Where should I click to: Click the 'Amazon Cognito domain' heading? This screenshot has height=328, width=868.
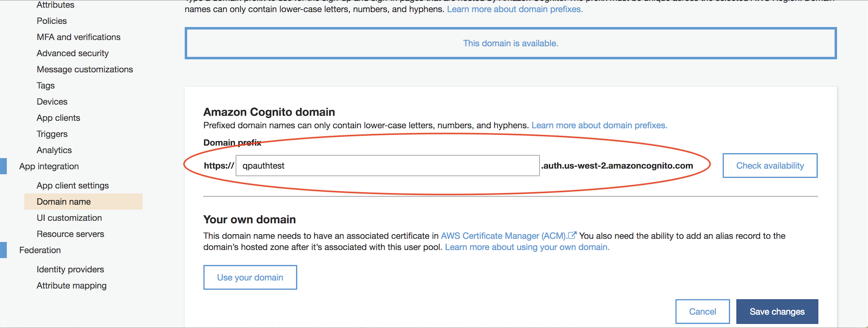pos(269,112)
